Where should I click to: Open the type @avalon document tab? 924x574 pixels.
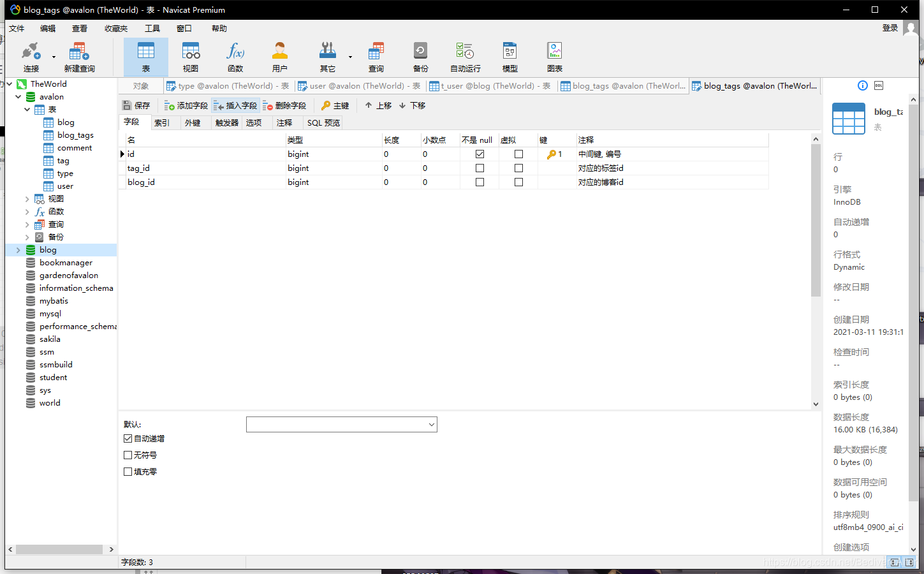pos(228,86)
